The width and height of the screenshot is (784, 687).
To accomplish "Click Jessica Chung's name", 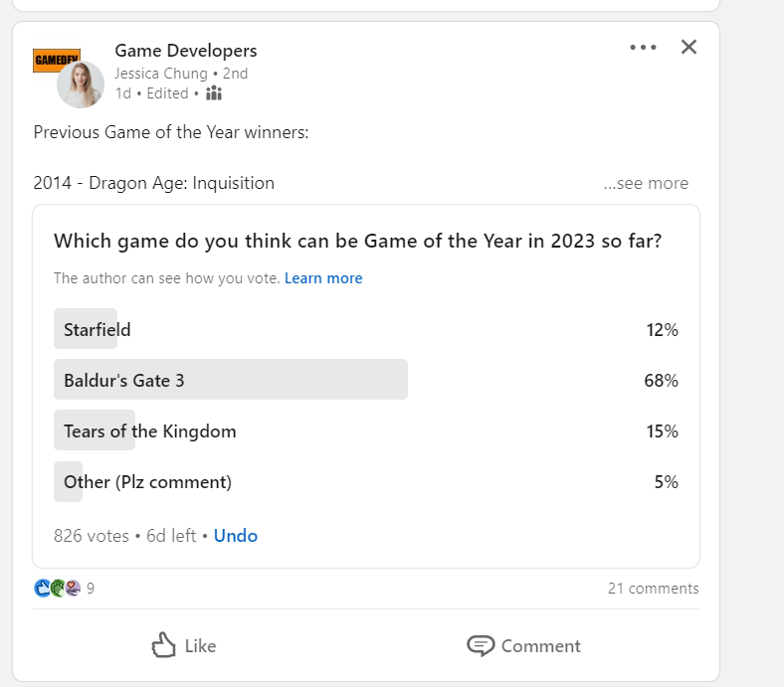I will (x=161, y=74).
